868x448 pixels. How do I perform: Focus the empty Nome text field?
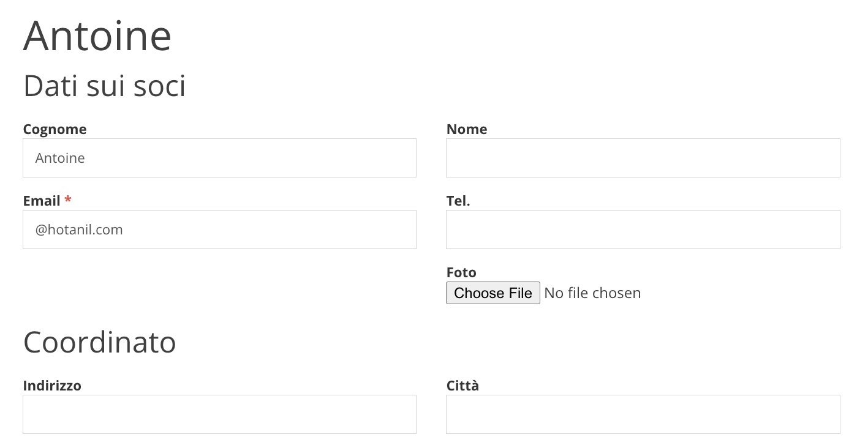pos(643,158)
